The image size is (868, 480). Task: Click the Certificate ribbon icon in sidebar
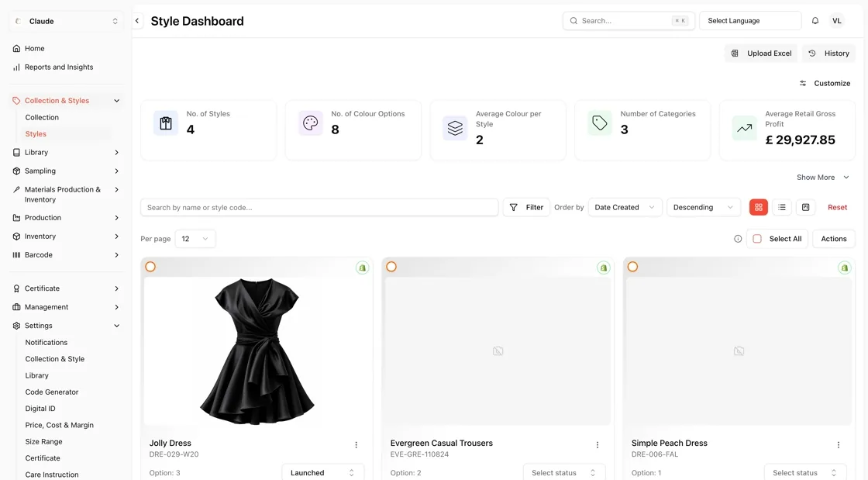(x=16, y=288)
